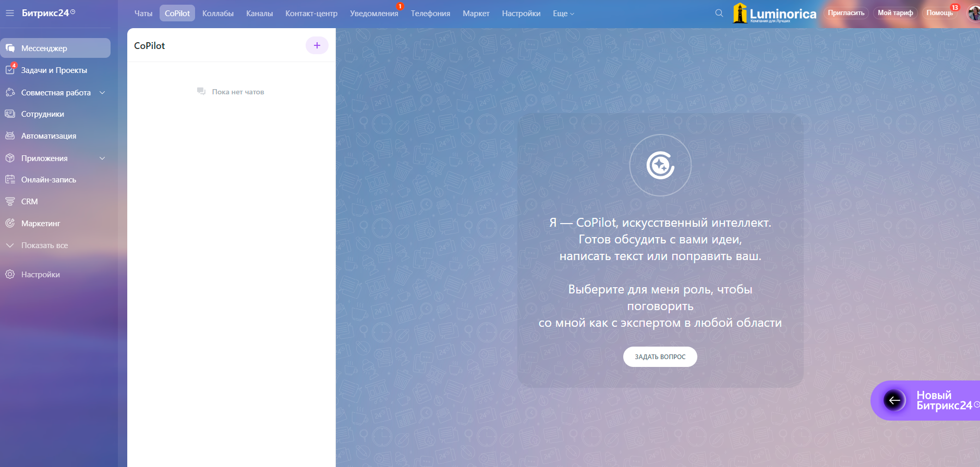Click the CoPilot panel heading
Screen dimensions: 980x467
[150, 45]
